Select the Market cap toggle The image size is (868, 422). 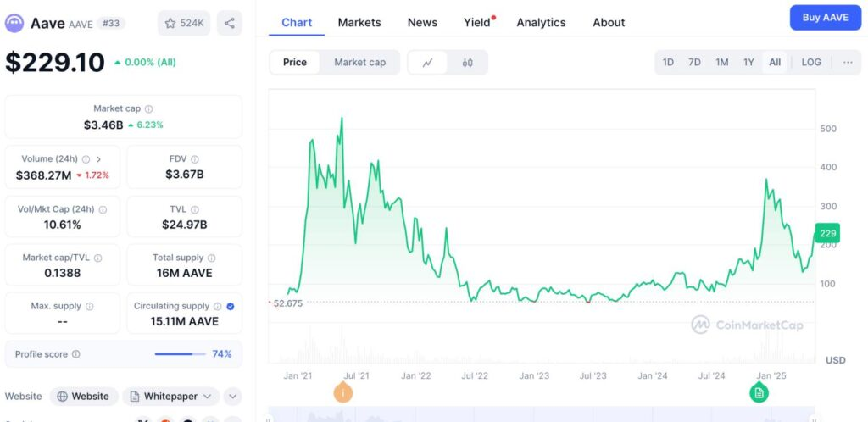(359, 63)
